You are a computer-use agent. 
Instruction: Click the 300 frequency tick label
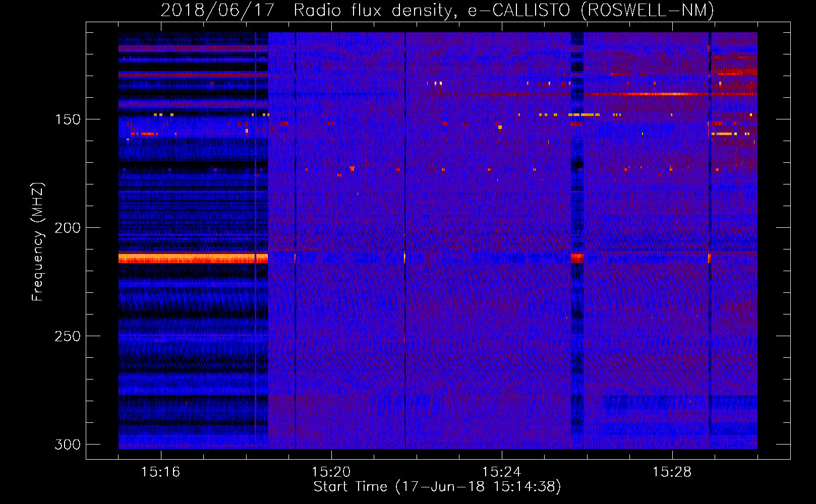point(68,445)
